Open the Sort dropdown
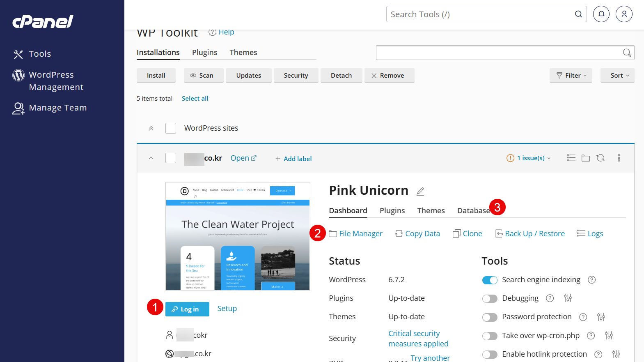 [x=617, y=76]
